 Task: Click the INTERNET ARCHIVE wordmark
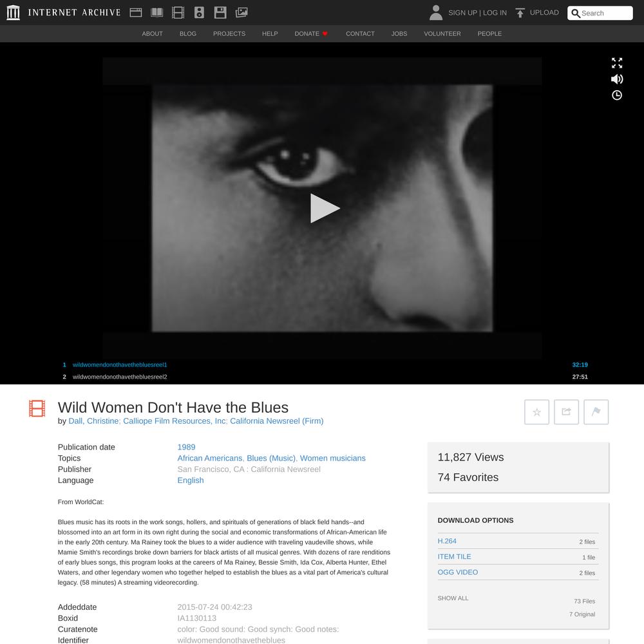click(x=74, y=13)
